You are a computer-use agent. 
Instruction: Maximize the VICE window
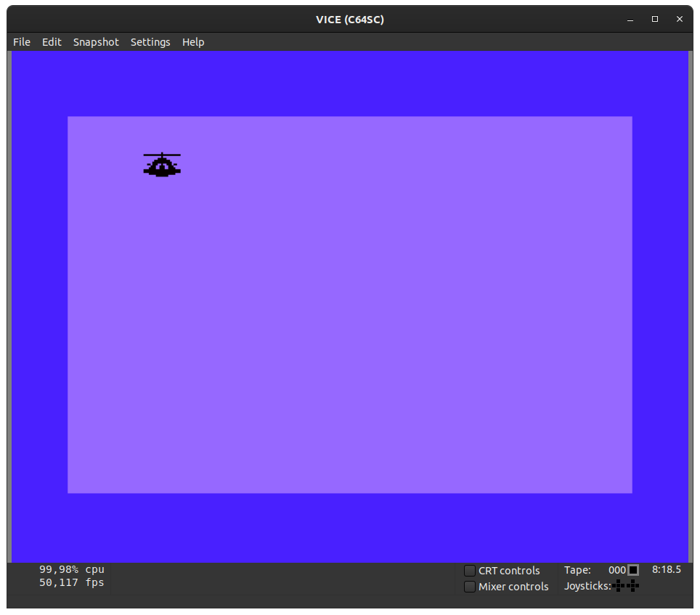pos(655,19)
